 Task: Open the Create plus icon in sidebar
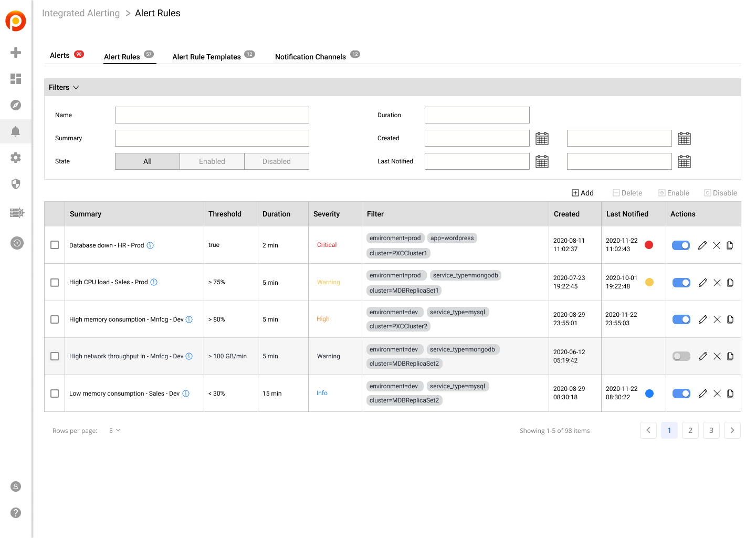coord(16,52)
